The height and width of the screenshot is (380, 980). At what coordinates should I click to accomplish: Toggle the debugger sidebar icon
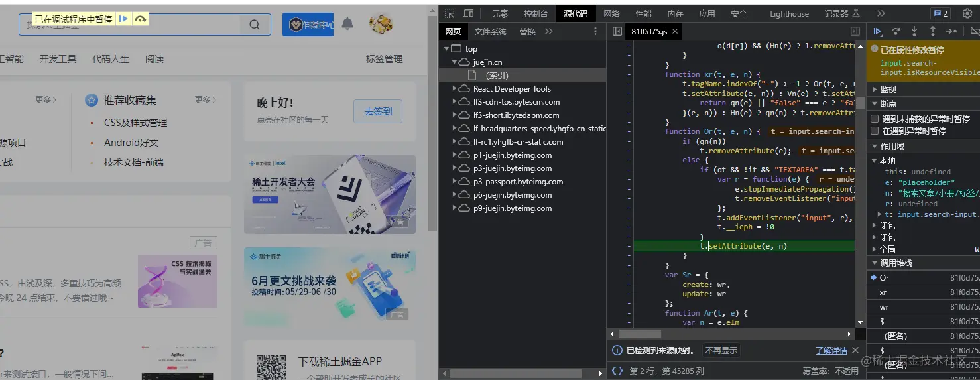tap(855, 31)
